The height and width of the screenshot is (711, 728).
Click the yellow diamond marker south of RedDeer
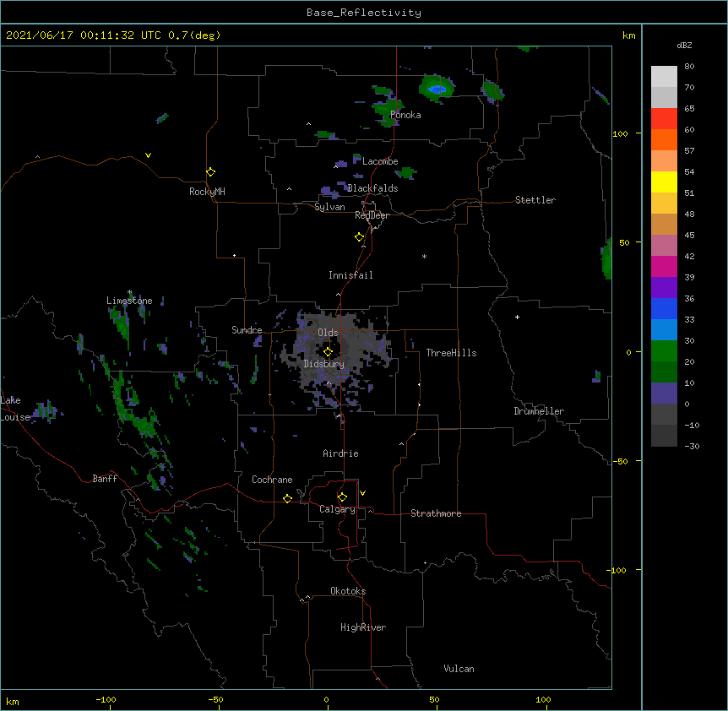pos(360,237)
